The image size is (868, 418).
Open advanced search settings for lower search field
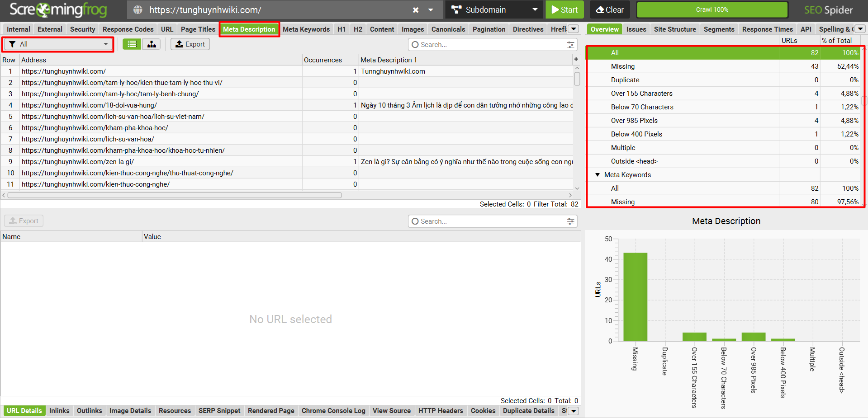(570, 221)
